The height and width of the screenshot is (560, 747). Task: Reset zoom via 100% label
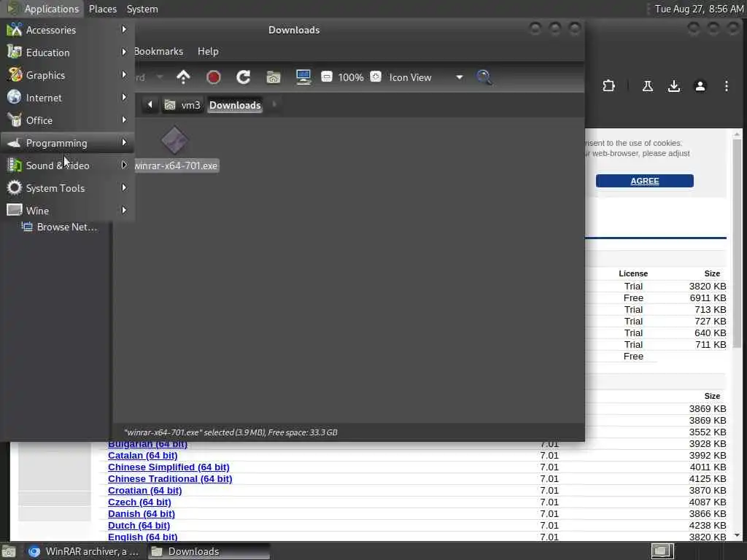[351, 77]
